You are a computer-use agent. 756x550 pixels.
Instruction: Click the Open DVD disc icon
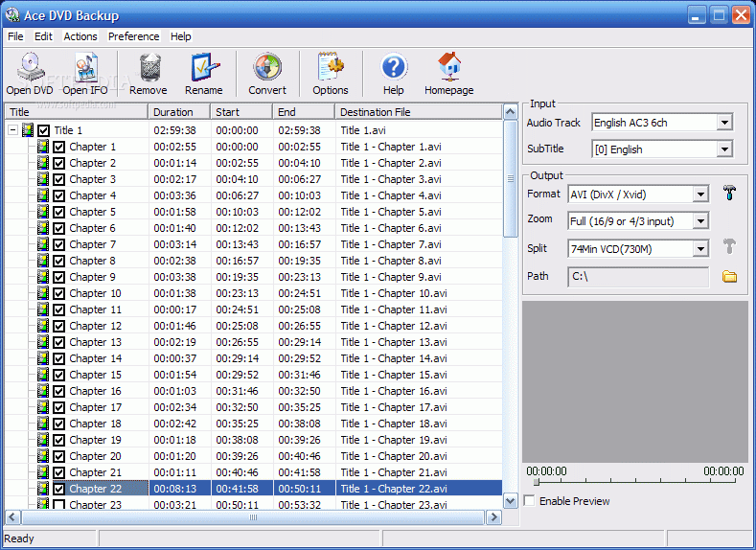[31, 67]
